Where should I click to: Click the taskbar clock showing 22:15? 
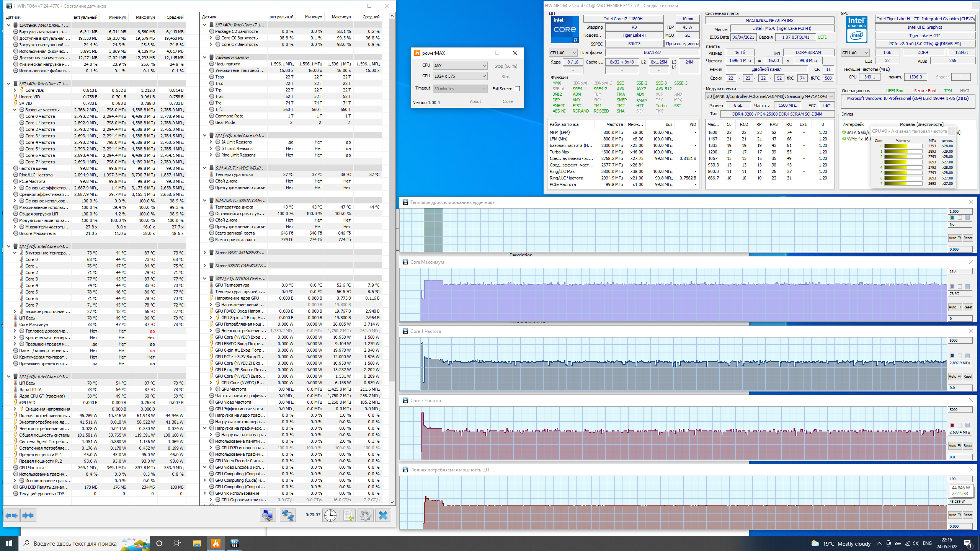pos(947,543)
